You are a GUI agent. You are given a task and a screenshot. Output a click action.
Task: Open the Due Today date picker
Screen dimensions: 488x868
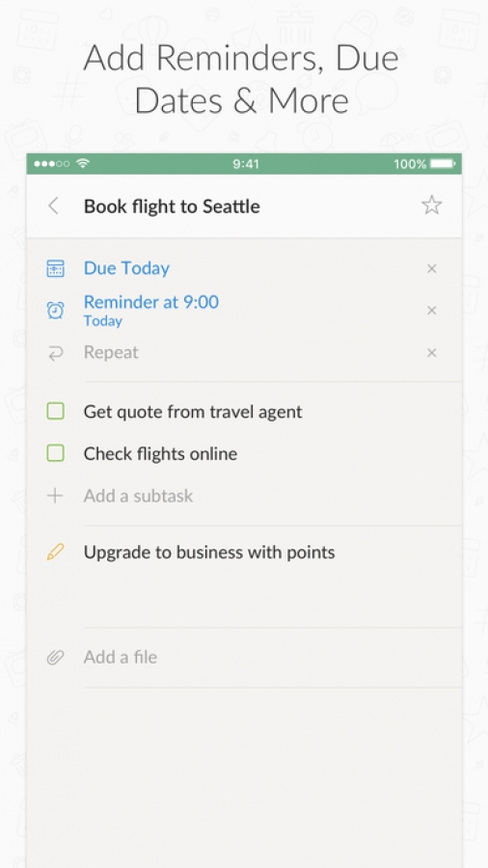(126, 268)
